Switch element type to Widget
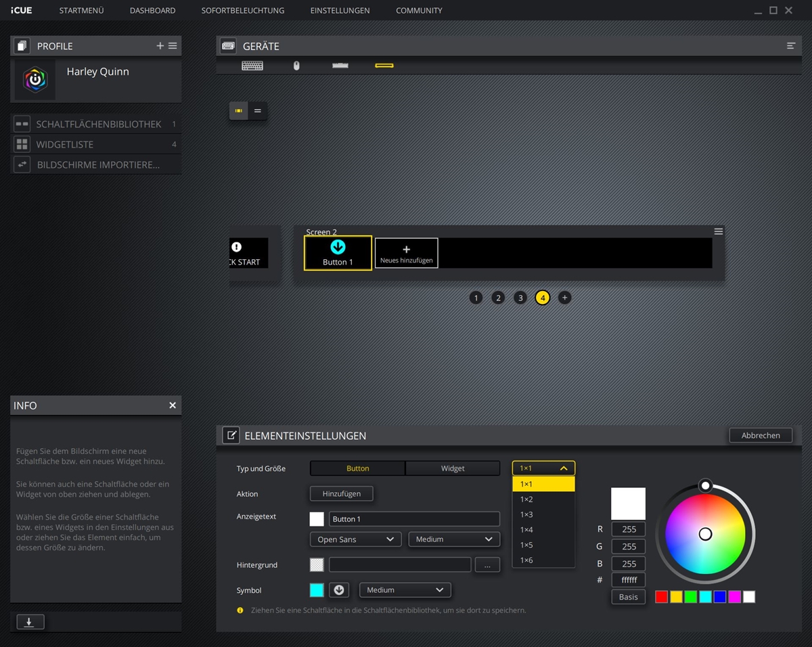Image resolution: width=812 pixels, height=647 pixels. (453, 468)
